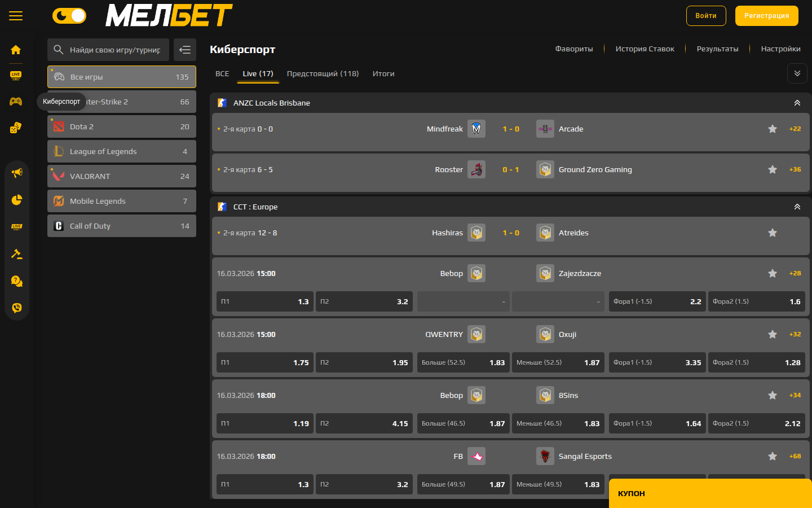
Task: Click the game/tournament search field
Action: pyautogui.click(x=115, y=50)
